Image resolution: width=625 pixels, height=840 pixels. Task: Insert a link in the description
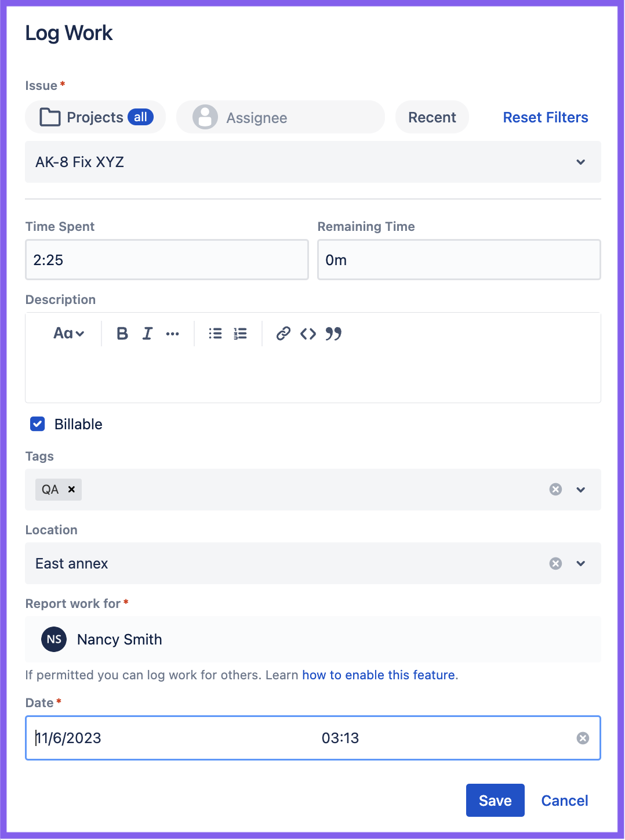[283, 334]
